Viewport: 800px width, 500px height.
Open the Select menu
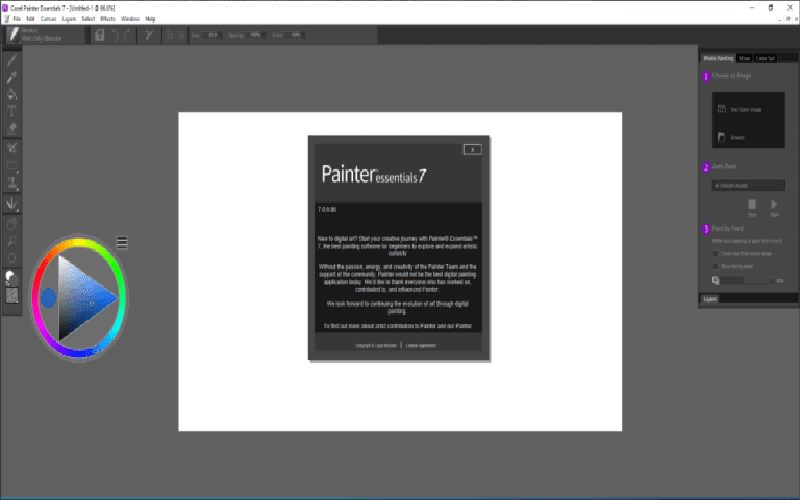click(x=88, y=19)
